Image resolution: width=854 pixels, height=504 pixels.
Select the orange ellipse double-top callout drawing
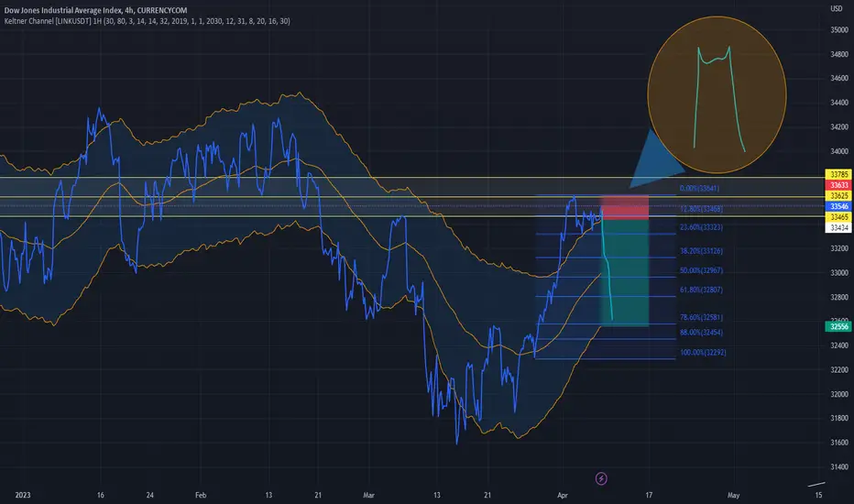point(717,94)
